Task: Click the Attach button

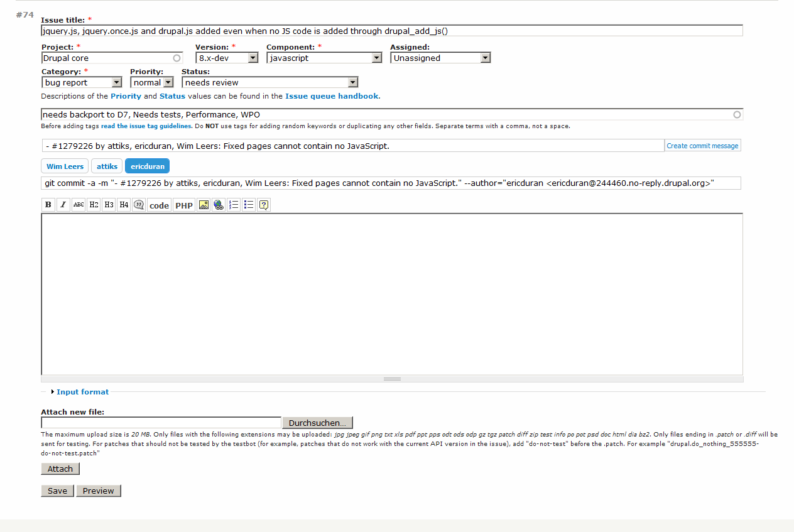Action: click(60, 469)
